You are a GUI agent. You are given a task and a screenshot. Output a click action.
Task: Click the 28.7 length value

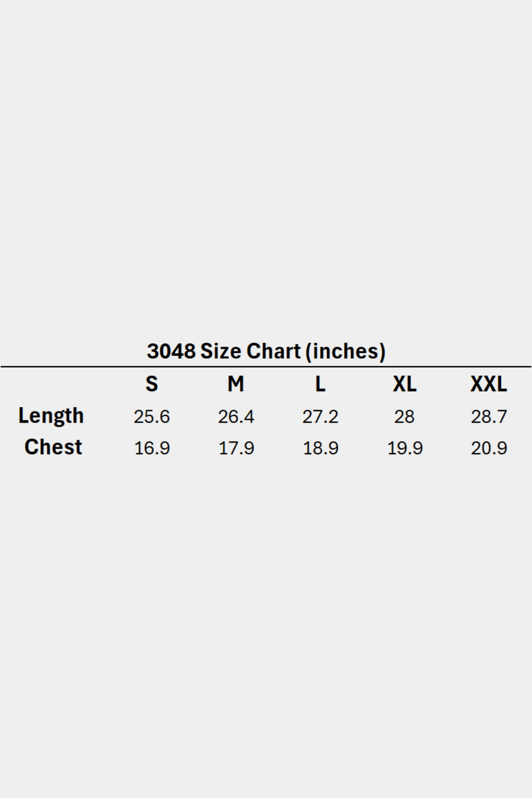(x=489, y=417)
